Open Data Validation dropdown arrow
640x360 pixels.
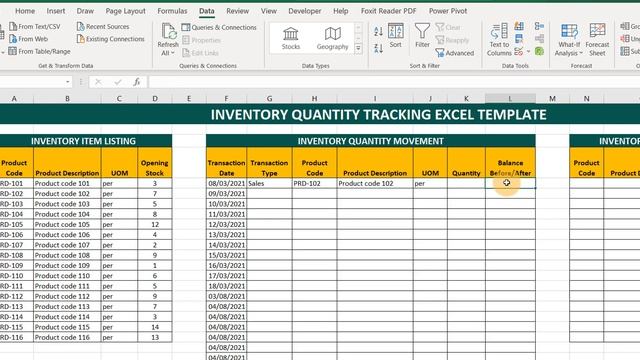coord(528,51)
